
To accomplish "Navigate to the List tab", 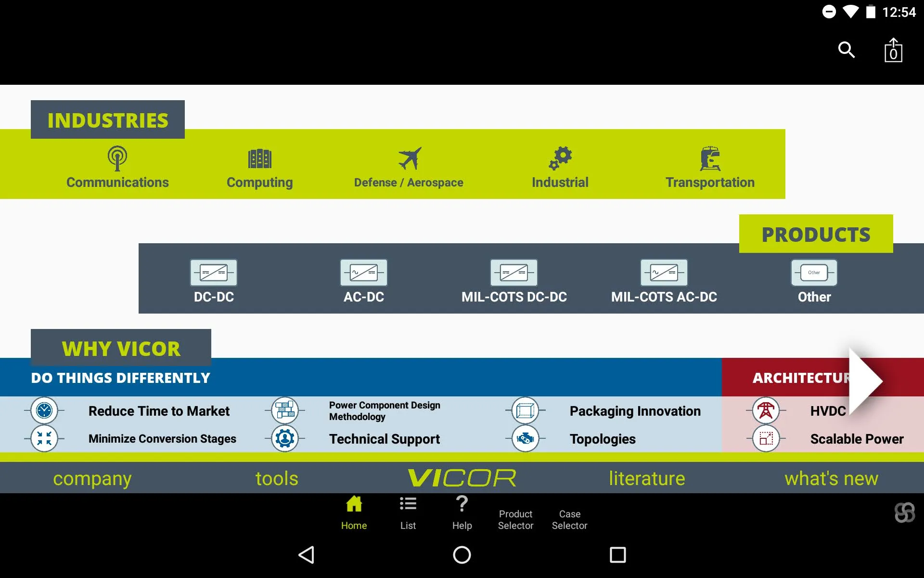I will pos(407,513).
